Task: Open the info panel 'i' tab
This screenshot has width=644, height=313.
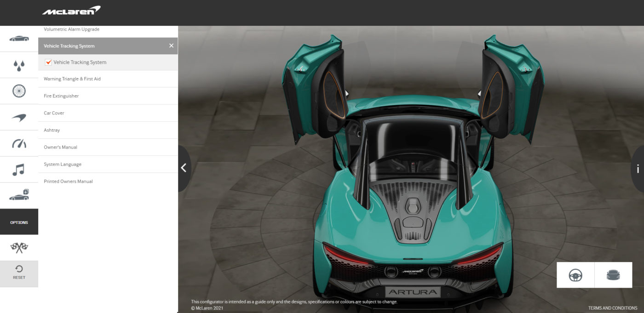Action: tap(638, 169)
